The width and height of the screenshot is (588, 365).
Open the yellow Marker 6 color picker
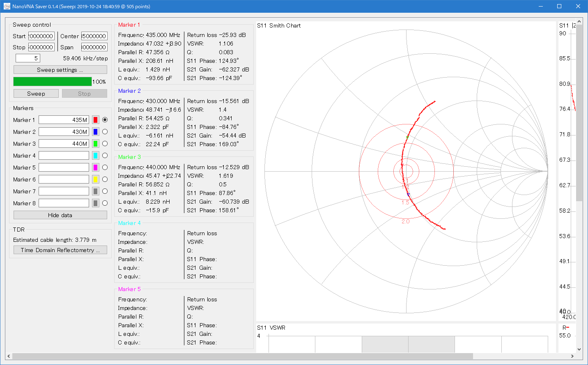coord(96,179)
